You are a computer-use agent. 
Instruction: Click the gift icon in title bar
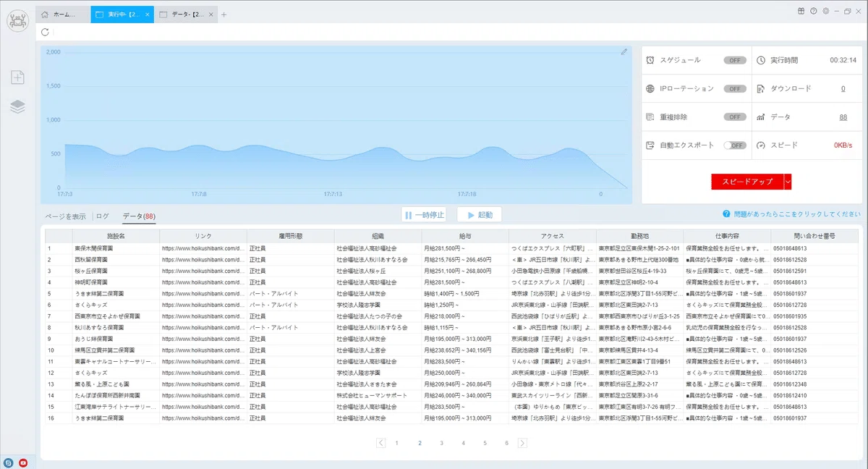tap(801, 11)
